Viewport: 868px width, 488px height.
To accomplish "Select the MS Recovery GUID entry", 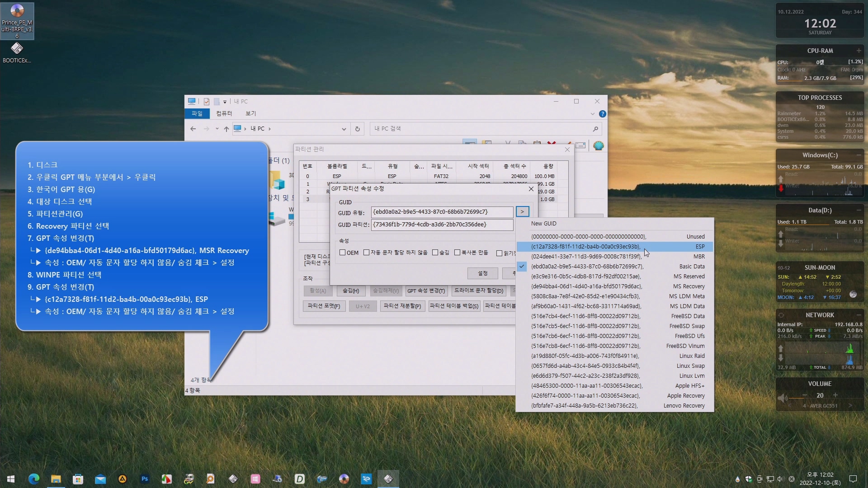I will pyautogui.click(x=615, y=286).
